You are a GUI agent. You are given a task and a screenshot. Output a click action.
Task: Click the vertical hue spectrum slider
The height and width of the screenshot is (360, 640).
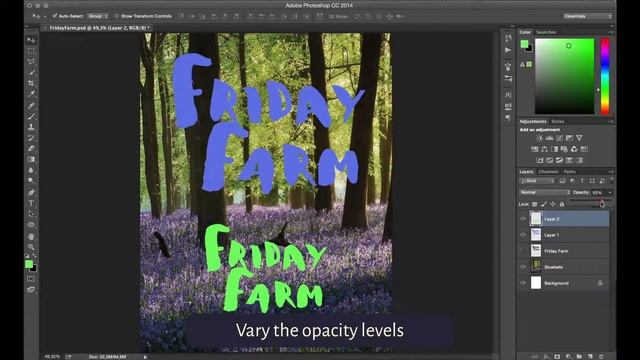604,76
